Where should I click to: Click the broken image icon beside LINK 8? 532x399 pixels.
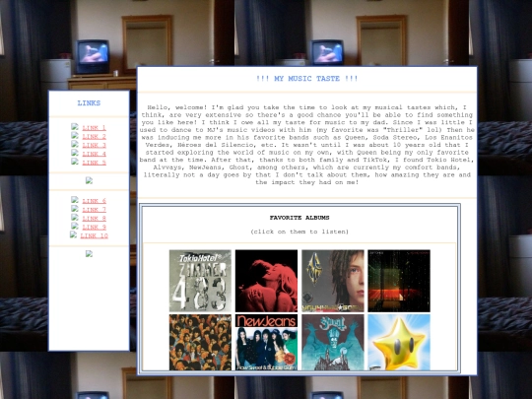(x=75, y=217)
